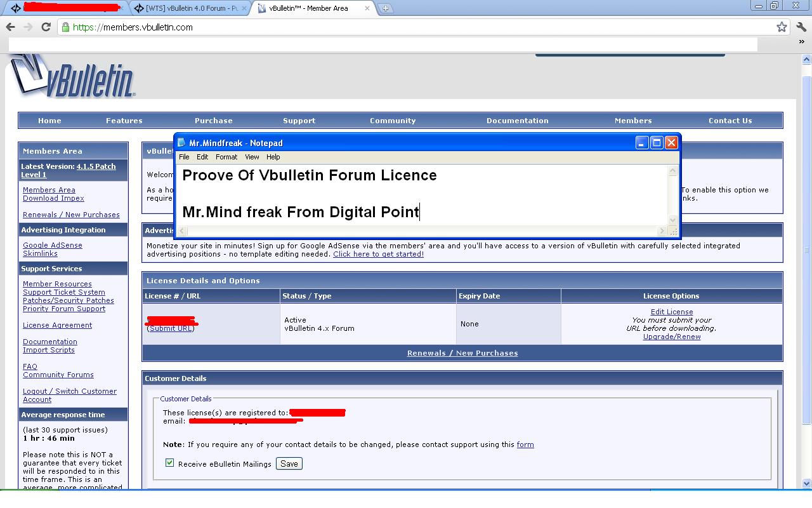
Task: Click the Notepad title bar icon
Action: [x=182, y=142]
